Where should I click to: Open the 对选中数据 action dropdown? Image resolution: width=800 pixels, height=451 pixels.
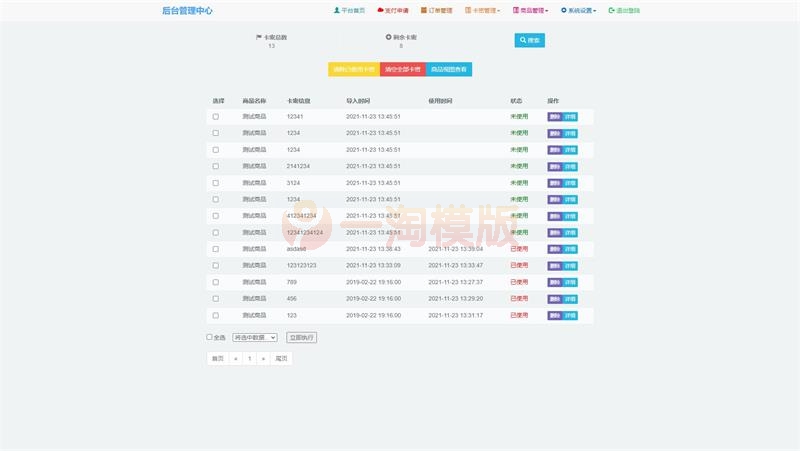coord(254,338)
